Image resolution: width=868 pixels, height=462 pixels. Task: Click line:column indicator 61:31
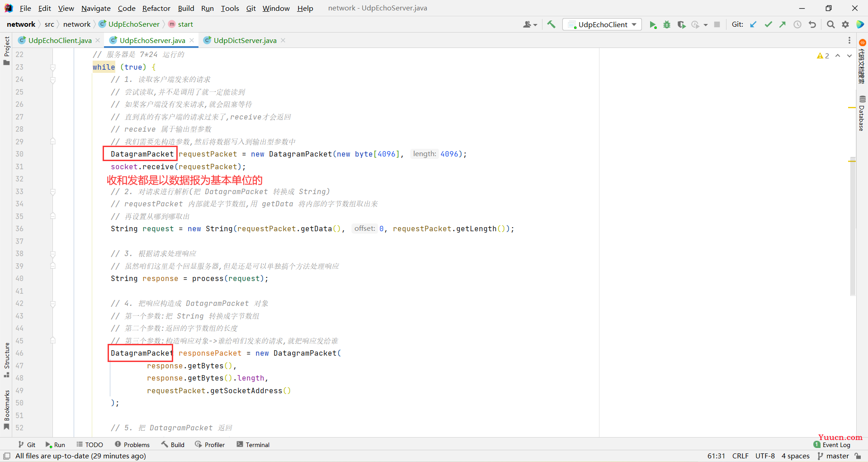click(716, 456)
